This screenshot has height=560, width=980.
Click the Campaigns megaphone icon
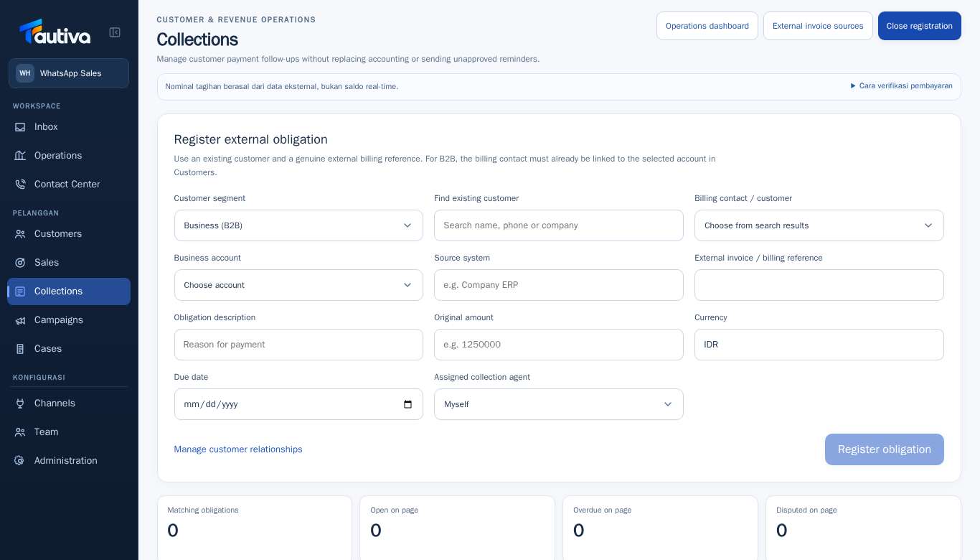point(20,320)
